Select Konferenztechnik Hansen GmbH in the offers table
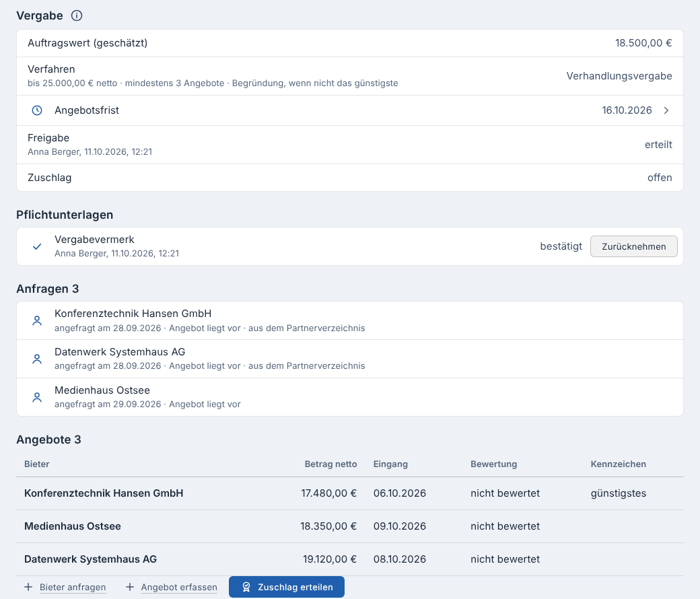 click(104, 493)
